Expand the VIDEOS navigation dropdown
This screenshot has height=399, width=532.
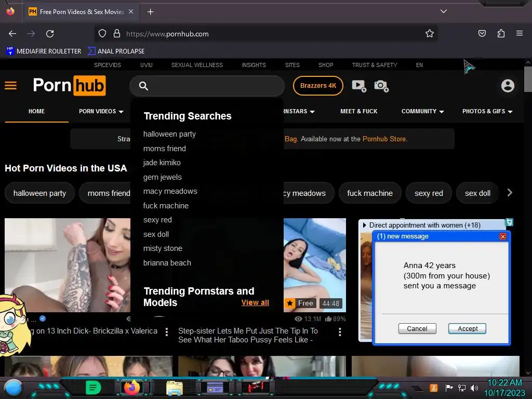[101, 111]
